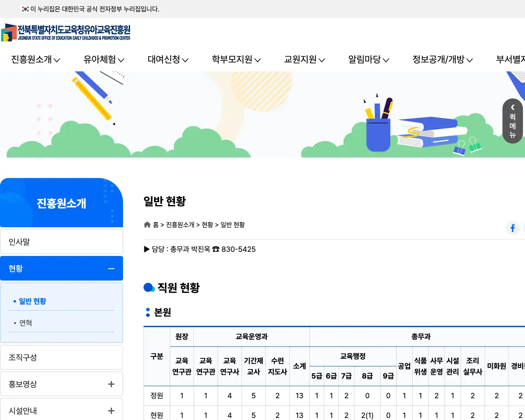The image size is (525, 420).
Task: Open the 알림마당 dropdown menu
Action: [367, 59]
